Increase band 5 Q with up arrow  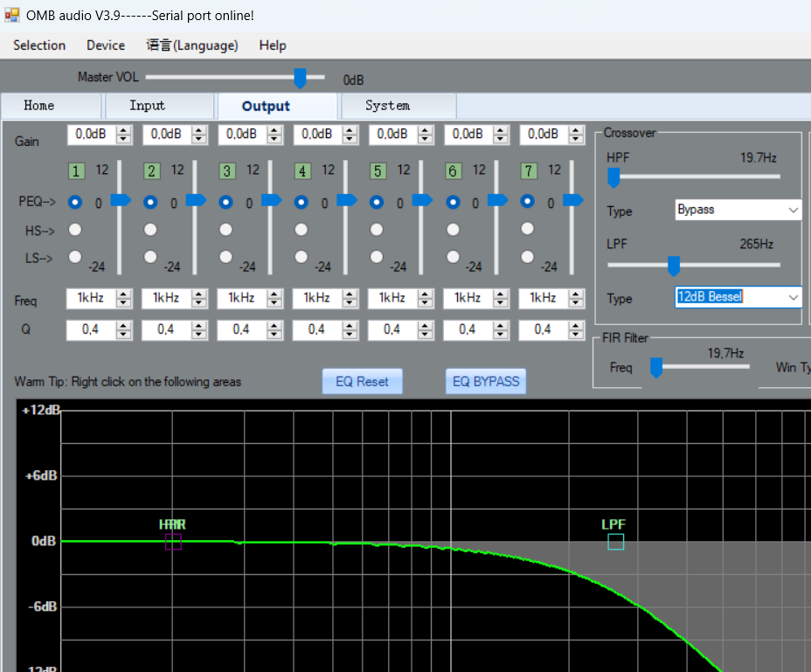(x=425, y=325)
